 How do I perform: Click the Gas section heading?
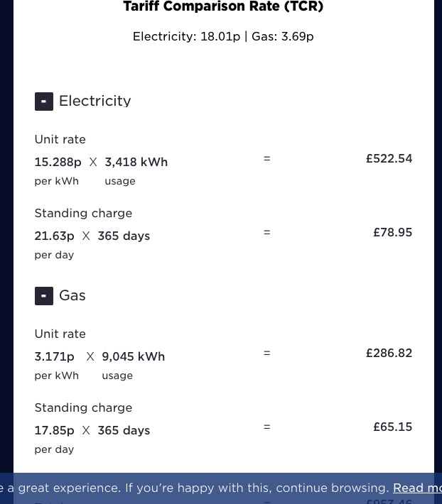(72, 296)
